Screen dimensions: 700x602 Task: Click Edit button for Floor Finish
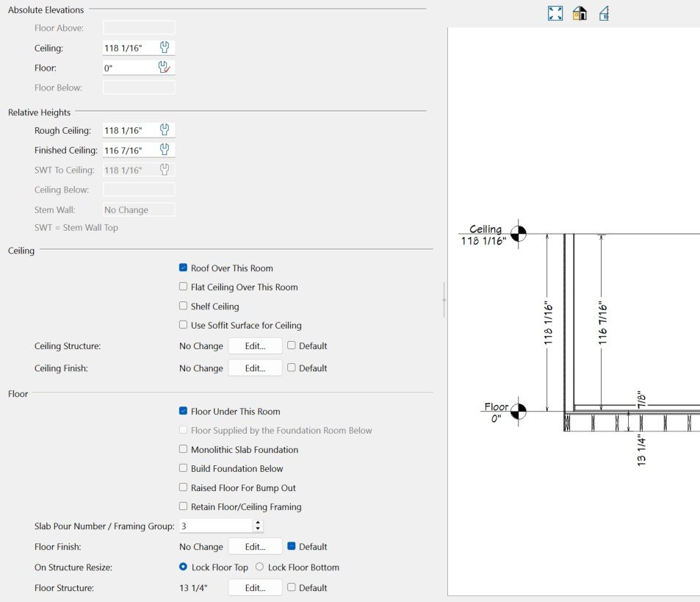255,547
